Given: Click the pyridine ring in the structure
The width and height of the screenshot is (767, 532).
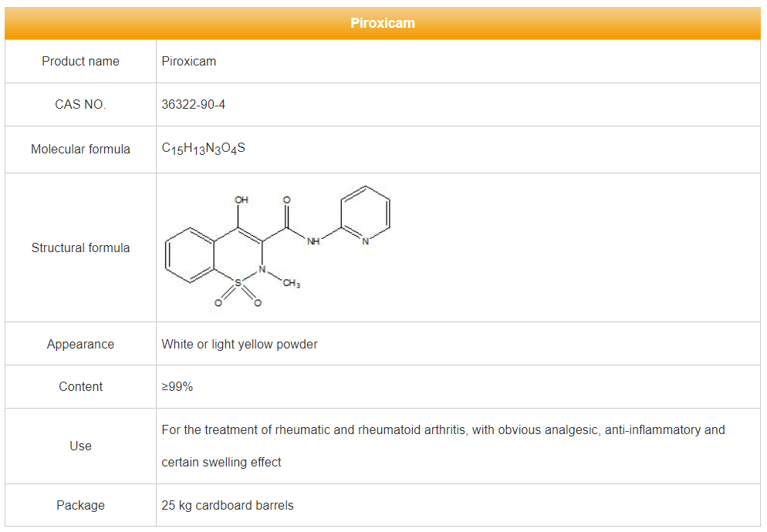Looking at the screenshot, I should pyautogui.click(x=366, y=216).
